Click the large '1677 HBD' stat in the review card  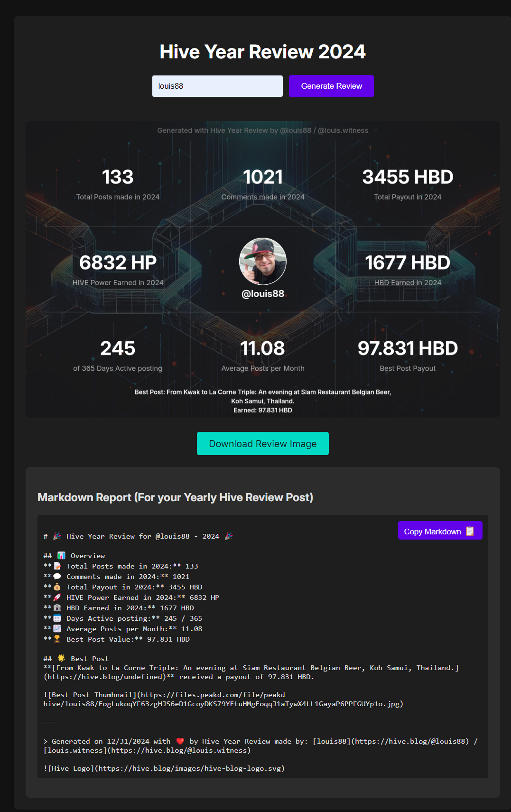[x=408, y=262]
